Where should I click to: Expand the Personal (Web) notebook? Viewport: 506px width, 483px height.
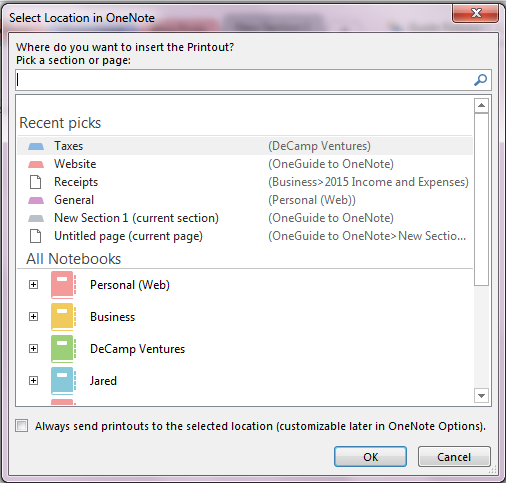pos(33,285)
